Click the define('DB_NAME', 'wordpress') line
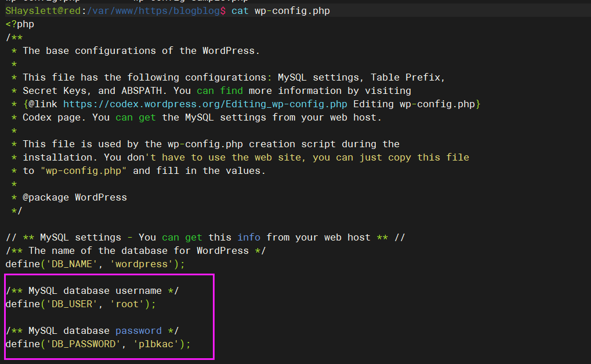591x364 pixels. pyautogui.click(x=95, y=264)
